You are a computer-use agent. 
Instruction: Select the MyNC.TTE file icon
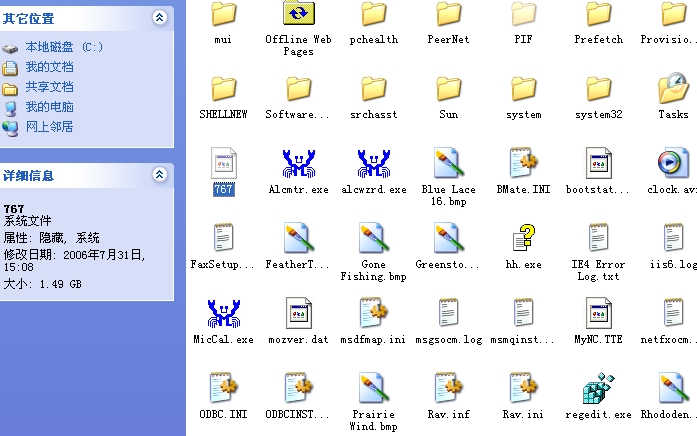pyautogui.click(x=598, y=314)
